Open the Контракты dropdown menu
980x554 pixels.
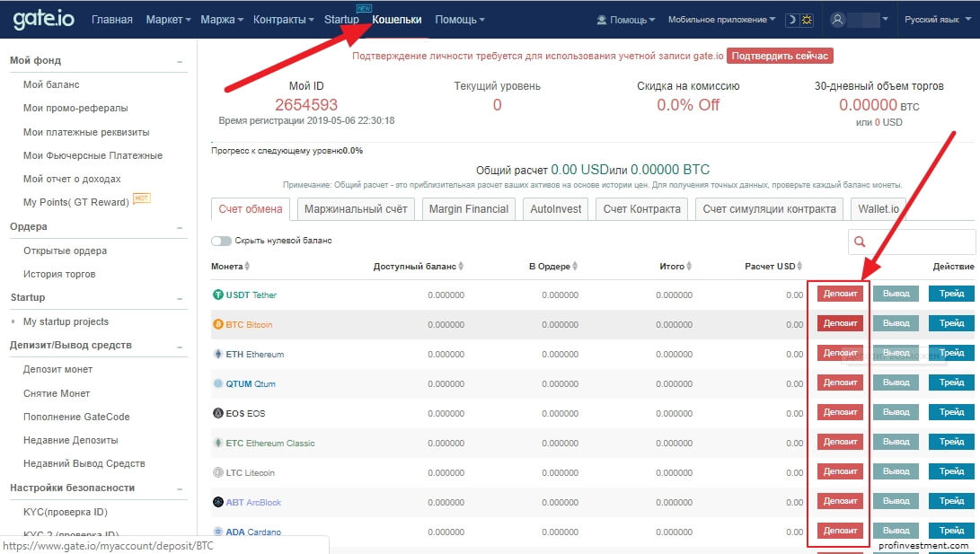click(284, 20)
